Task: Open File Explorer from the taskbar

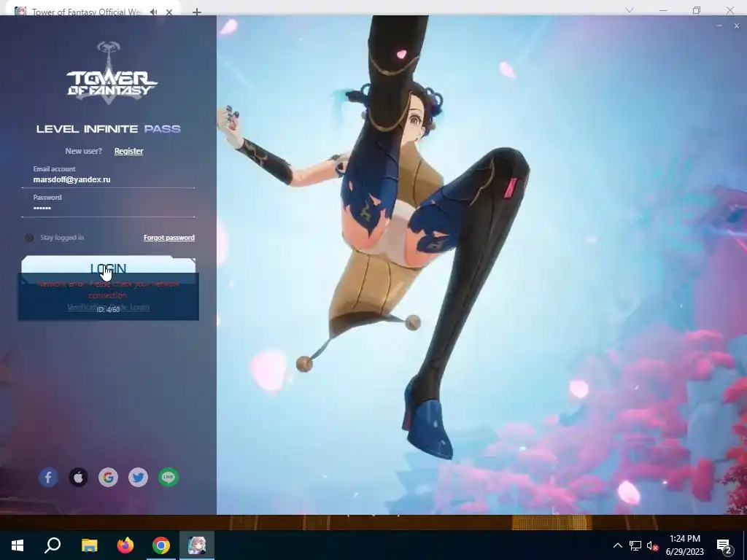Action: point(89,545)
